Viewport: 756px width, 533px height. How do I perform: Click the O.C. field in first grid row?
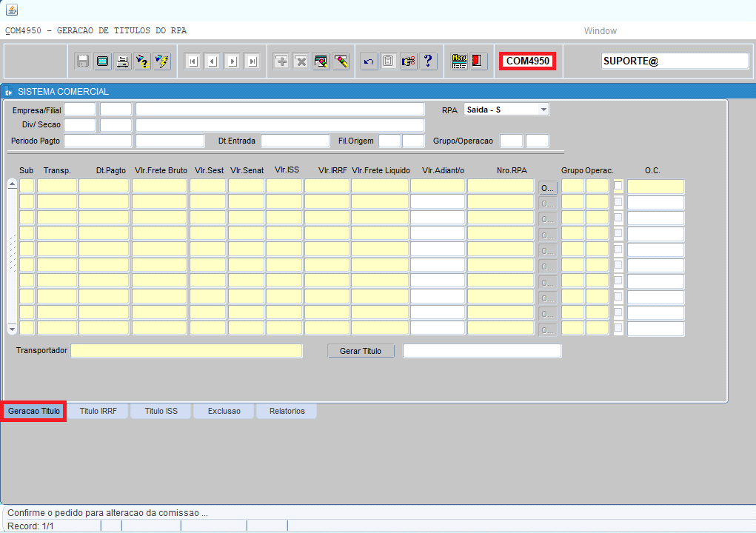[656, 187]
